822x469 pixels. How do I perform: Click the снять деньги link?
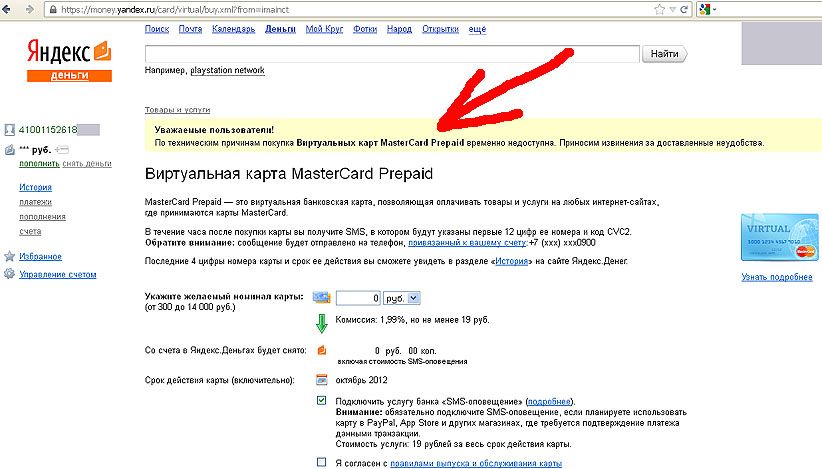pyautogui.click(x=87, y=163)
